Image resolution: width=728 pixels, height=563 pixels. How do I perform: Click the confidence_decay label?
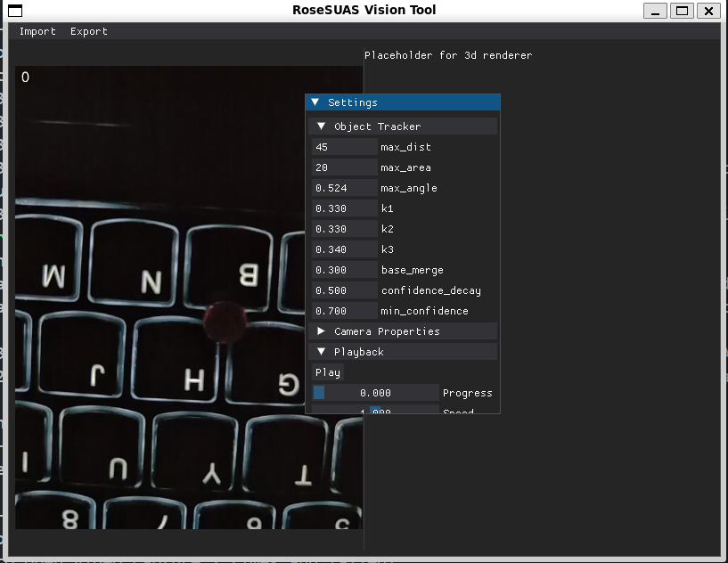[431, 290]
